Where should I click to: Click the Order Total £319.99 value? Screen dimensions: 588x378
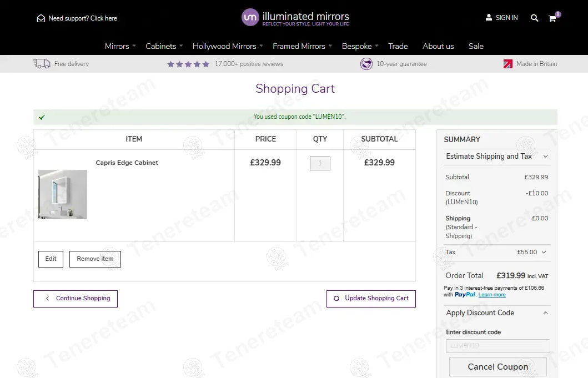[x=511, y=276]
